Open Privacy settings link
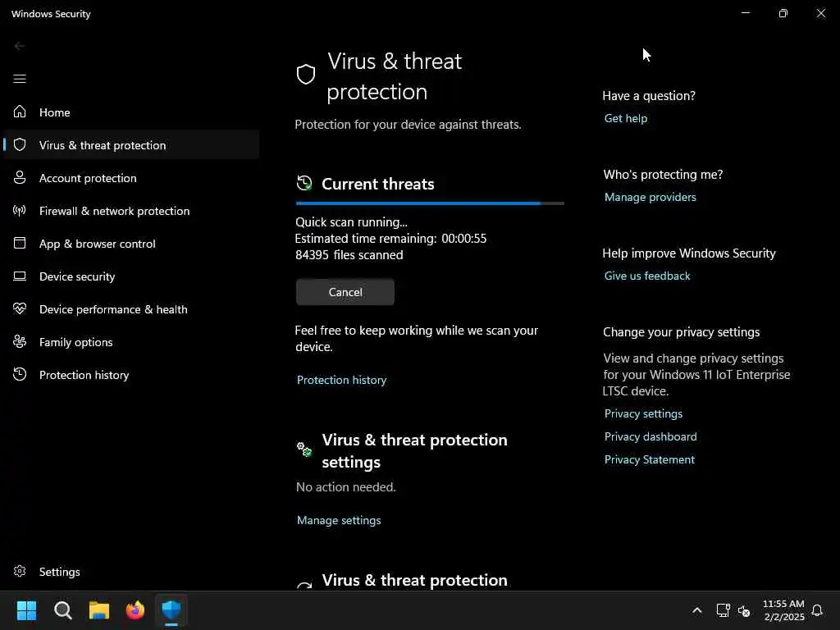 (643, 413)
